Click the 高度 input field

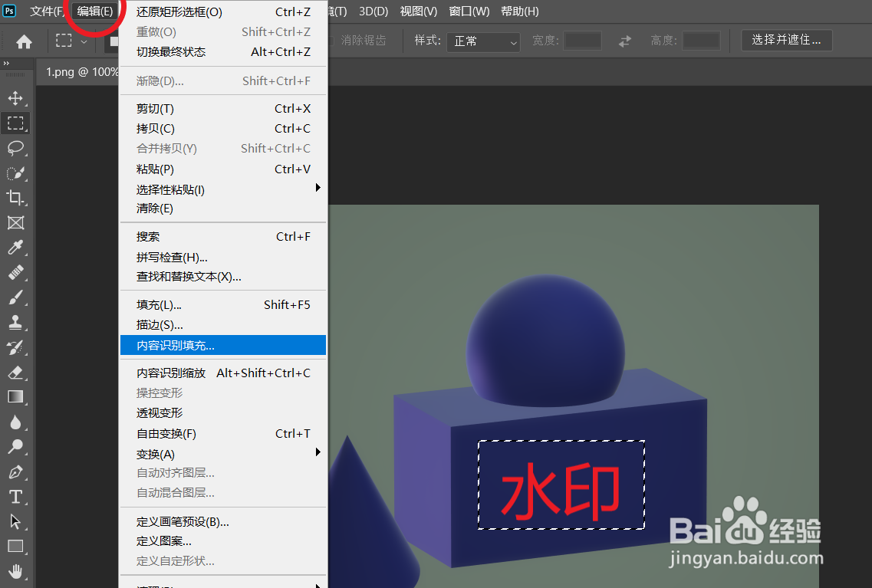tap(701, 41)
